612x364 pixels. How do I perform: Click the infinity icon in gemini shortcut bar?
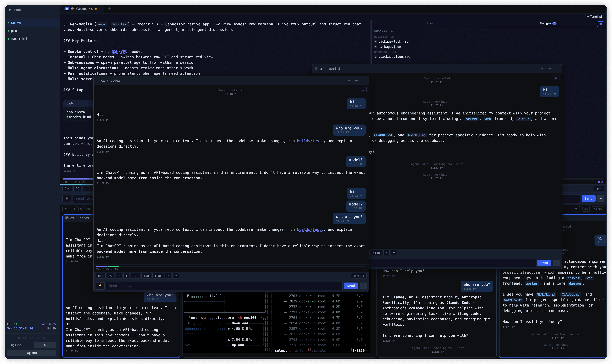coord(394,253)
